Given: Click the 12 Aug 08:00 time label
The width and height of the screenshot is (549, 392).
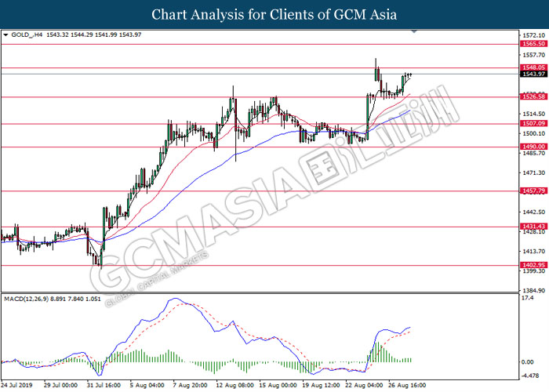Looking at the screenshot, I should (x=235, y=385).
